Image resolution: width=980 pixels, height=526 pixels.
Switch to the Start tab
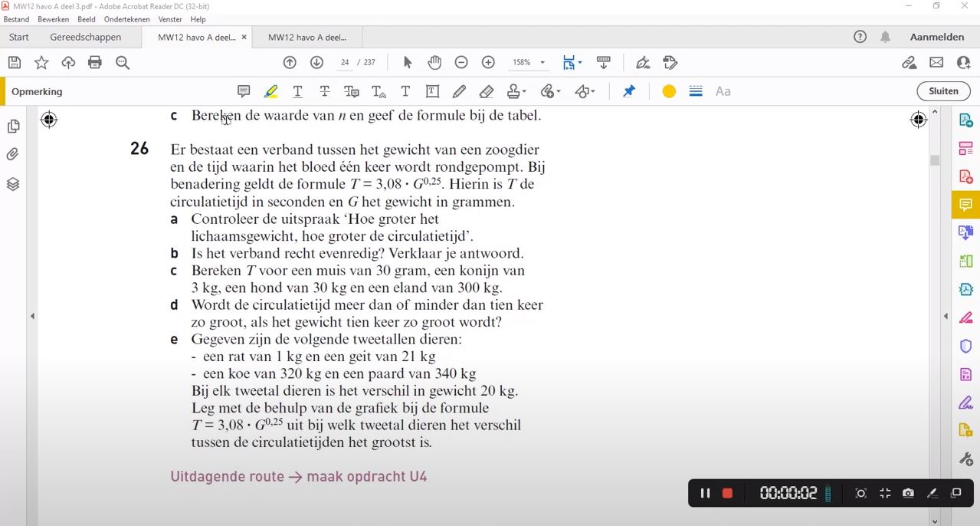[19, 37]
